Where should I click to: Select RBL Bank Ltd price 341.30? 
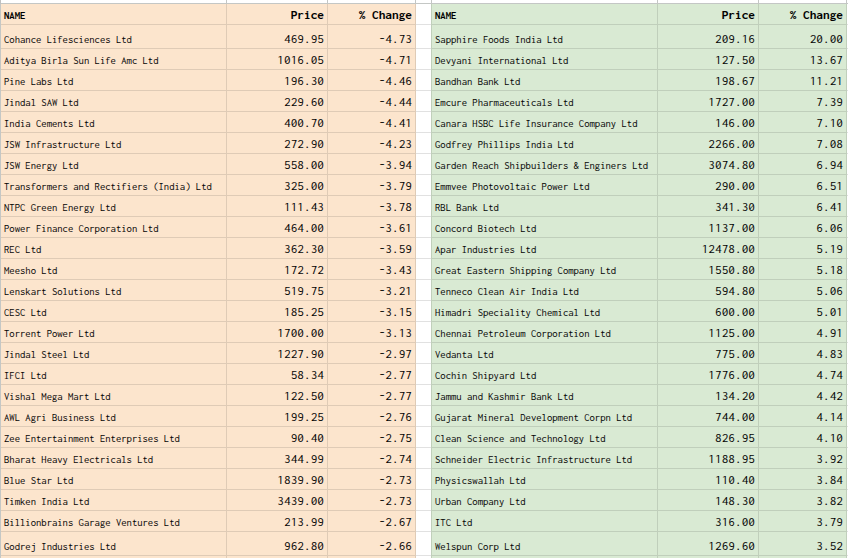[735, 207]
